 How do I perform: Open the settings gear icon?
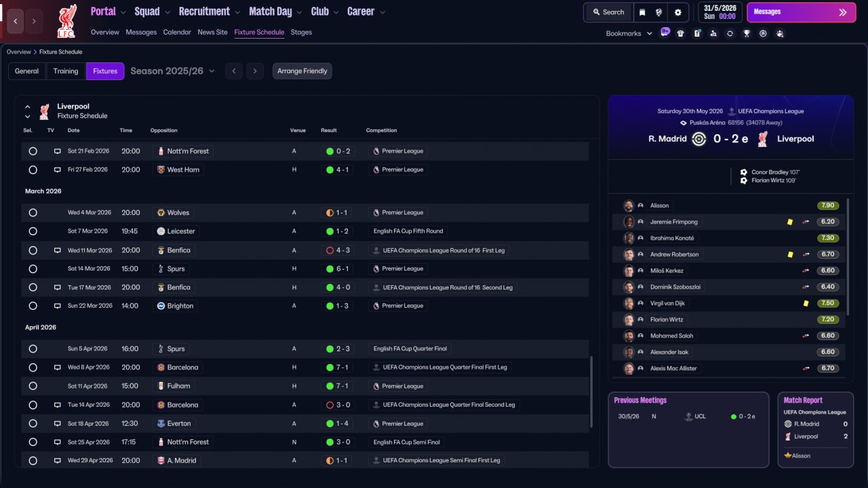point(677,12)
